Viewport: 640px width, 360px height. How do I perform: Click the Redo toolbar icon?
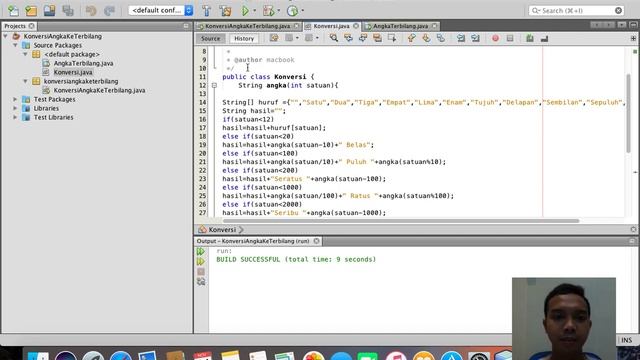109,11
